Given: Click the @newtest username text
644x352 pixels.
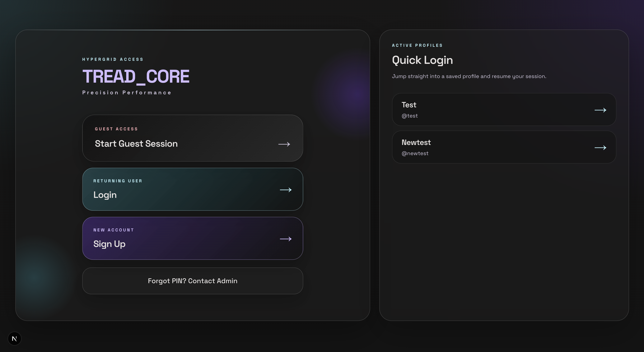Looking at the screenshot, I should coord(415,153).
